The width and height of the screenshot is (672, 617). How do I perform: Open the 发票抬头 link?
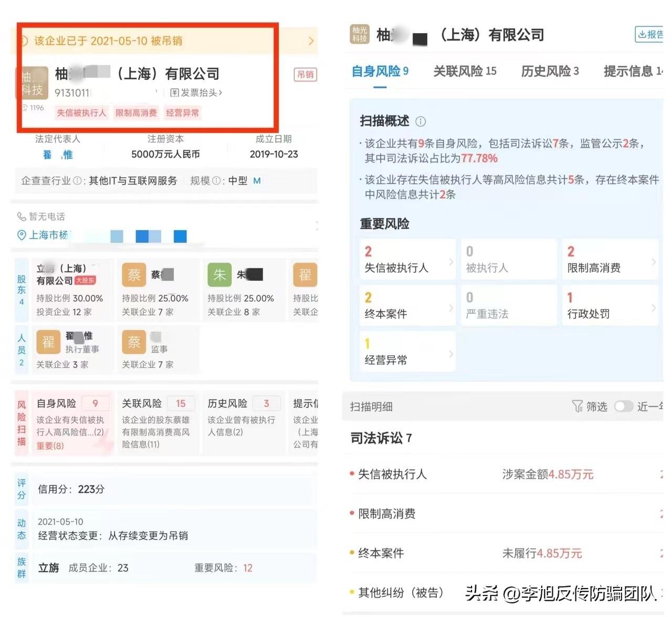tap(196, 93)
